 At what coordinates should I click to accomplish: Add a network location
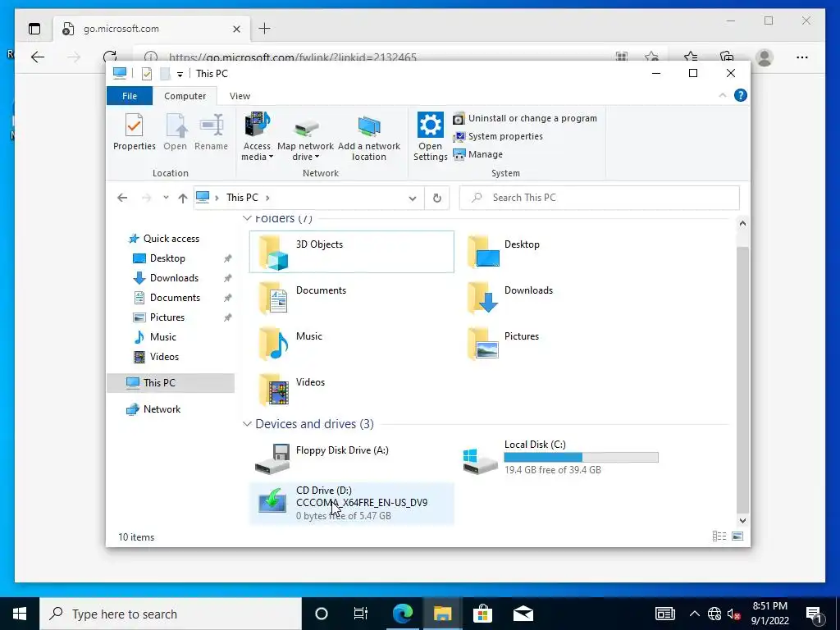368,137
